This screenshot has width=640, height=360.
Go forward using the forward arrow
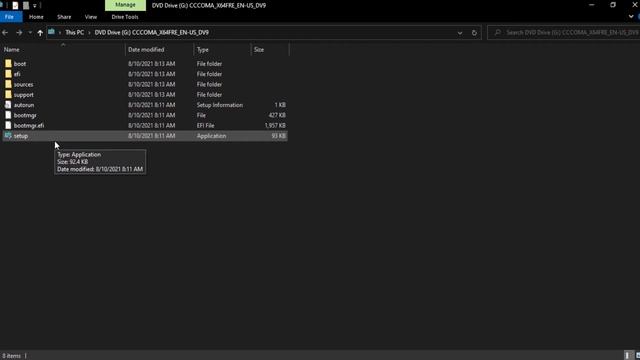19,33
